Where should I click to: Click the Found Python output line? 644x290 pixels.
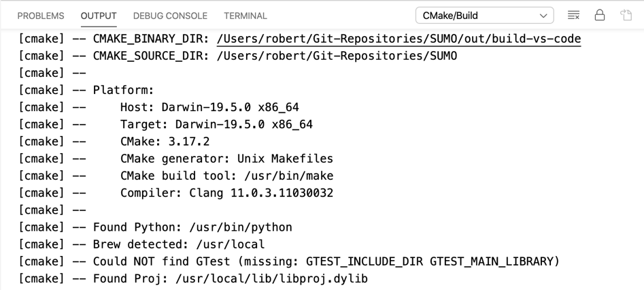pyautogui.click(x=192, y=227)
